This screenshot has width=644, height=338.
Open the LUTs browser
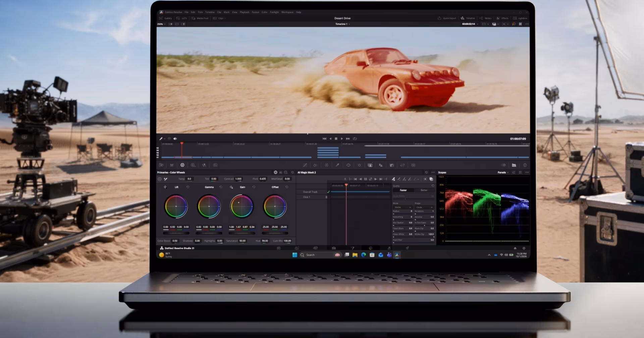[181, 18]
